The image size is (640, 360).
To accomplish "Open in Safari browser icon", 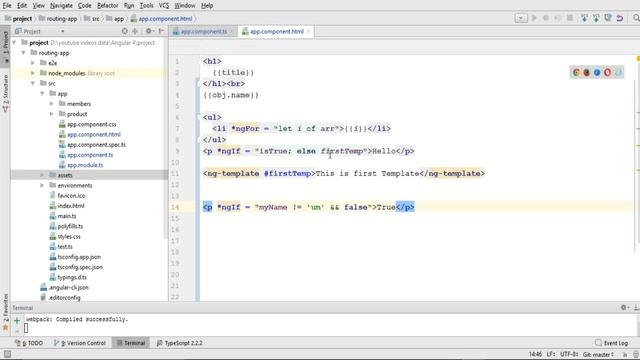I will (597, 72).
